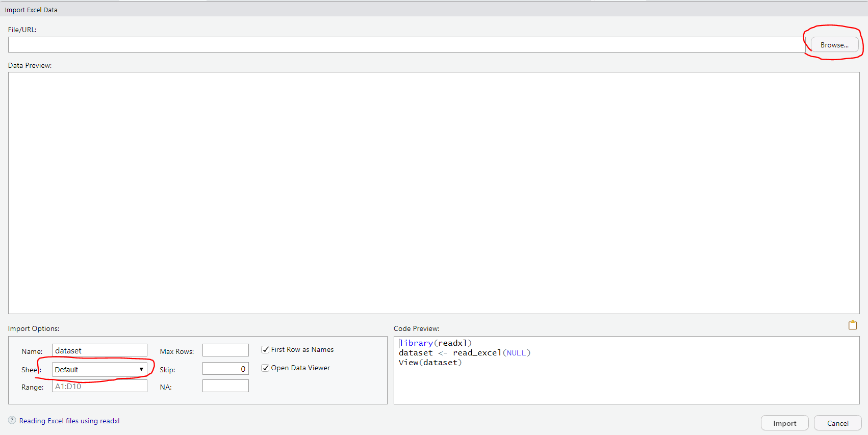Click the read_excel(NULL) code line
The height and width of the screenshot is (435, 868).
coord(465,353)
